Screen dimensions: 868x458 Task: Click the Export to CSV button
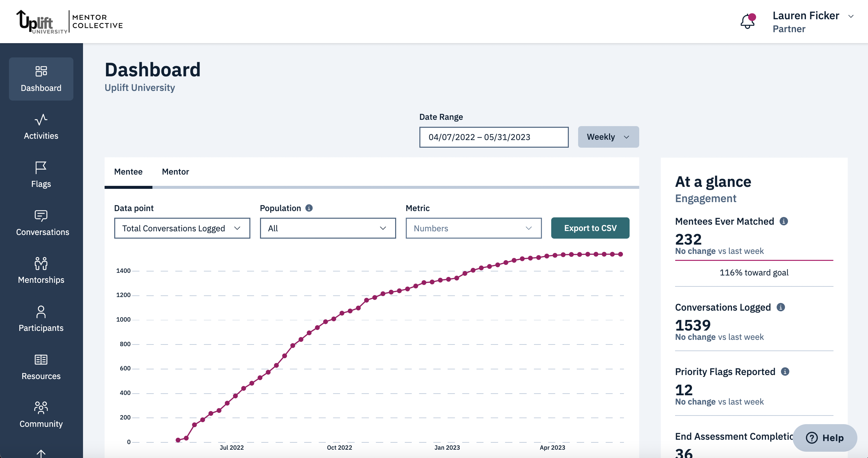[590, 228]
